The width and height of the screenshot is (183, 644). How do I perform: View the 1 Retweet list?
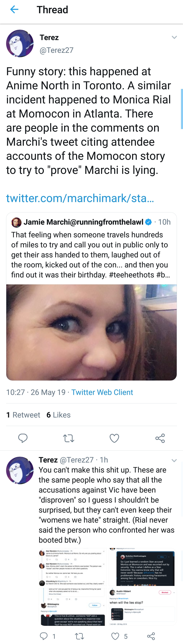(x=23, y=415)
